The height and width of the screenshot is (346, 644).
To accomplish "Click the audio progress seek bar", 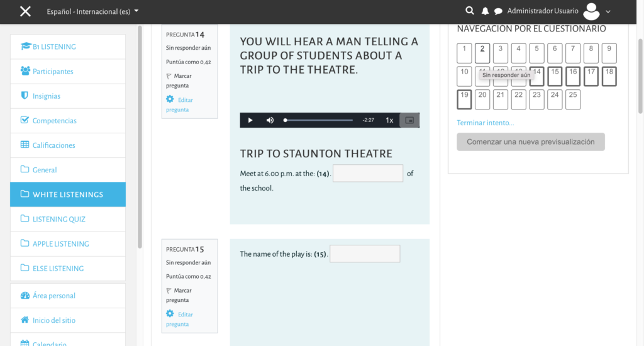I will click(318, 120).
